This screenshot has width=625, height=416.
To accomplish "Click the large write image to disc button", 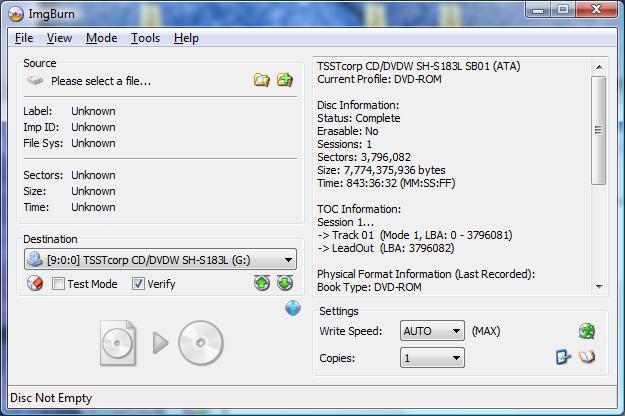I will click(x=161, y=343).
